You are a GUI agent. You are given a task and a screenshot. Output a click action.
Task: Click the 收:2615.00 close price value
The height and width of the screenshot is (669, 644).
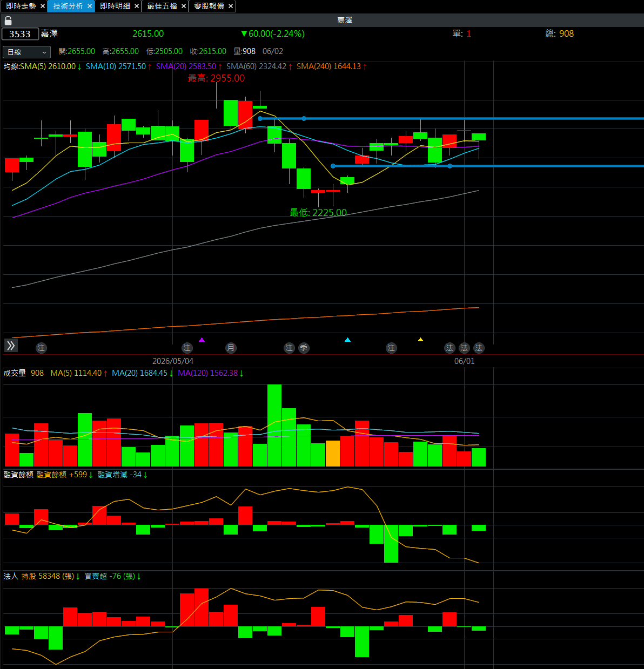click(208, 51)
